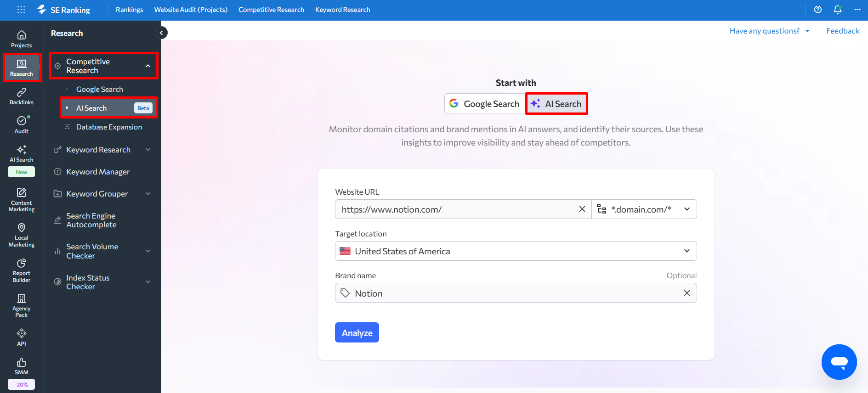
Task: Expand the Search Volume Checker section
Action: 148,251
